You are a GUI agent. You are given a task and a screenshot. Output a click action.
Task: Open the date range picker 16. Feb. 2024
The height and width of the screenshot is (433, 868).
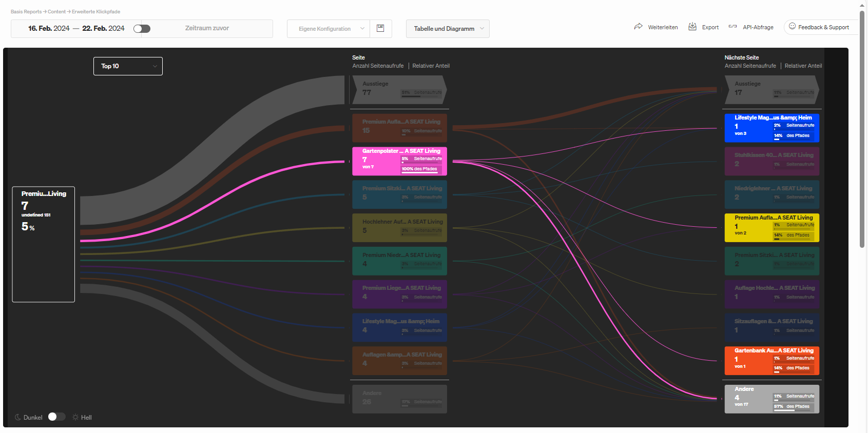pyautogui.click(x=76, y=29)
